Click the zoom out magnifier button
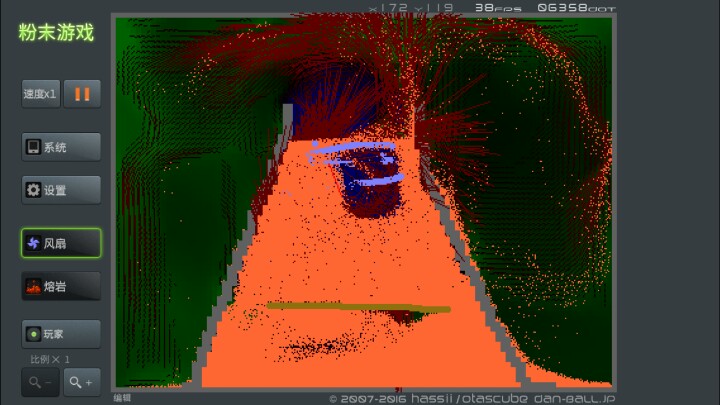Screen dimensions: 720x405 (x=40, y=382)
